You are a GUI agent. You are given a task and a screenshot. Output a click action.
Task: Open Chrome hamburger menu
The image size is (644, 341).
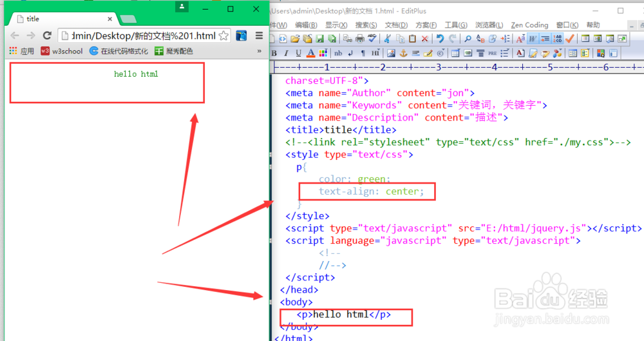tap(259, 36)
